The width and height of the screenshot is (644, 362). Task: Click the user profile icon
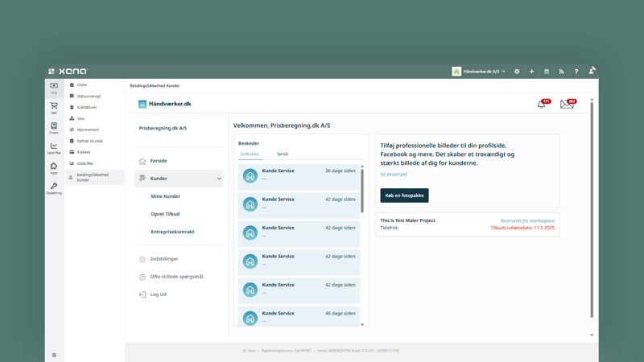click(592, 71)
